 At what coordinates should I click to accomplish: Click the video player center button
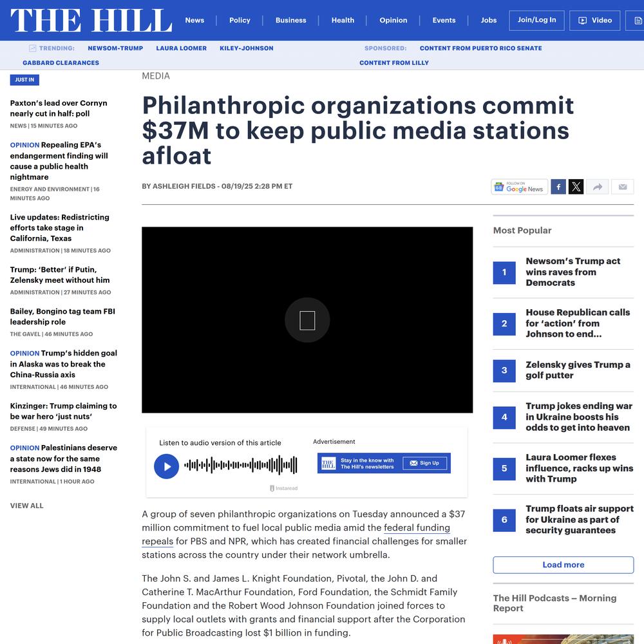point(307,320)
